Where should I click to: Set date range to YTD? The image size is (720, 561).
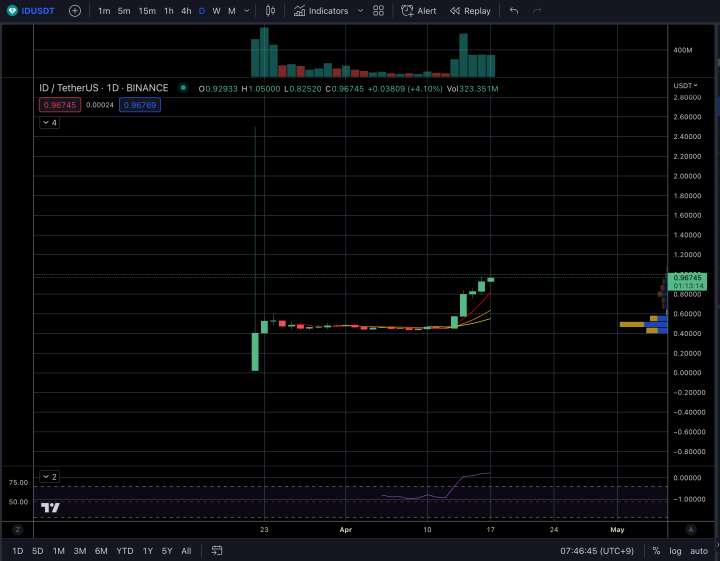click(x=125, y=550)
